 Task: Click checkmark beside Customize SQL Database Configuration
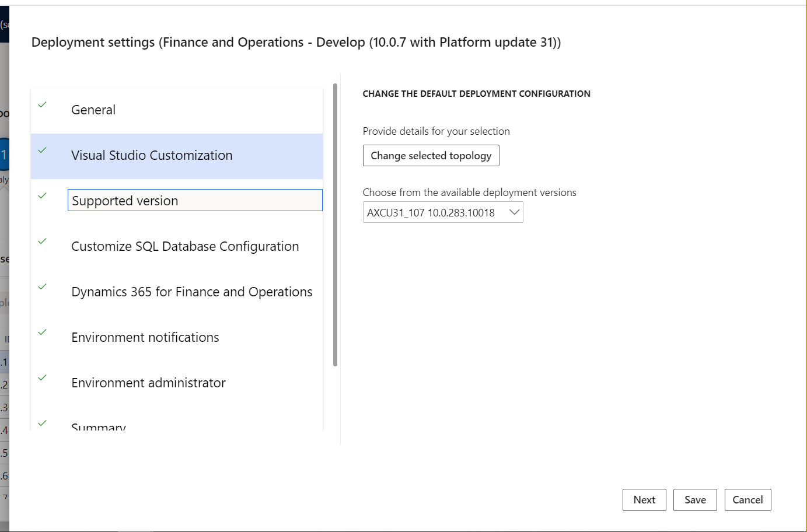click(x=42, y=242)
